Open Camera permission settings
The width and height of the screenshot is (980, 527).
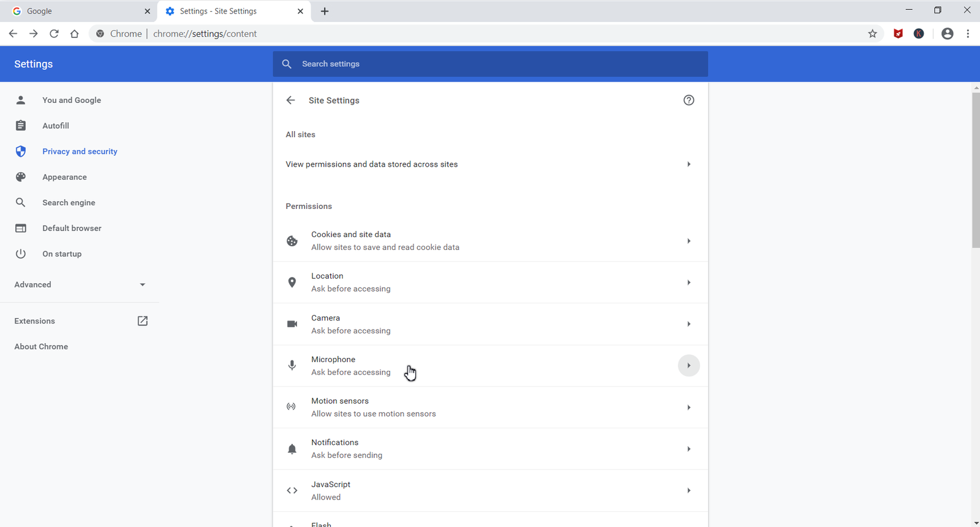tap(490, 324)
